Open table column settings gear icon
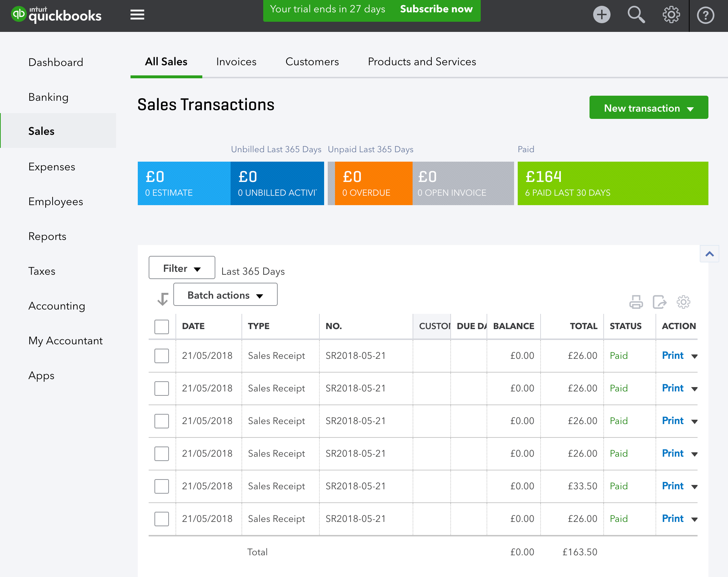This screenshot has width=728, height=577. [x=683, y=302]
